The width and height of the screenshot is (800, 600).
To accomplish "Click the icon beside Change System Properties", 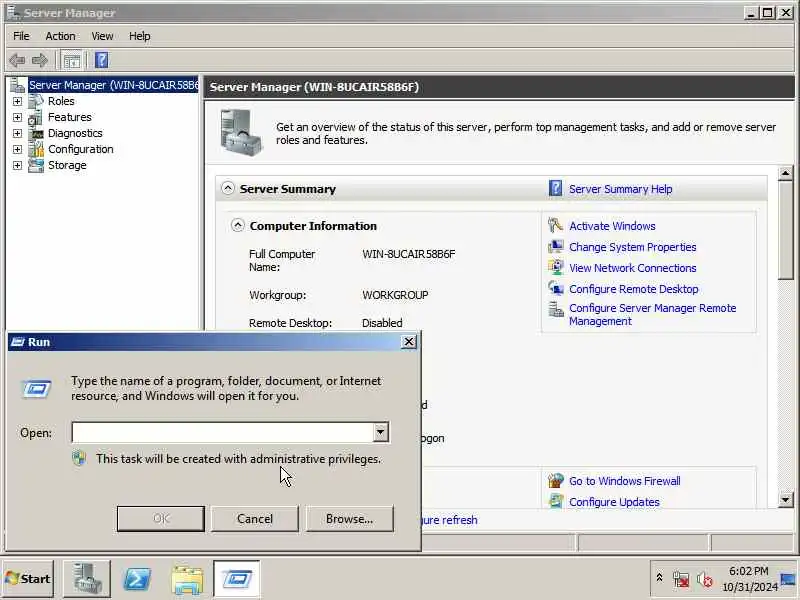I will pos(555,246).
